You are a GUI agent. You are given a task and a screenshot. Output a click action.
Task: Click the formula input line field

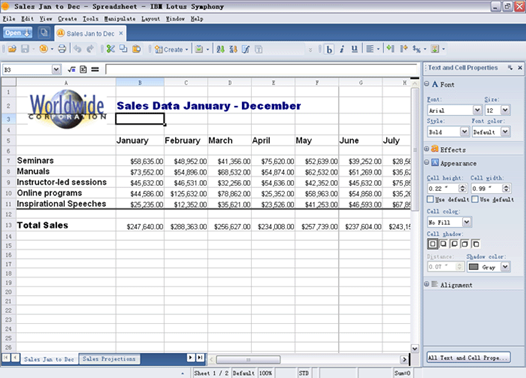[261, 69]
